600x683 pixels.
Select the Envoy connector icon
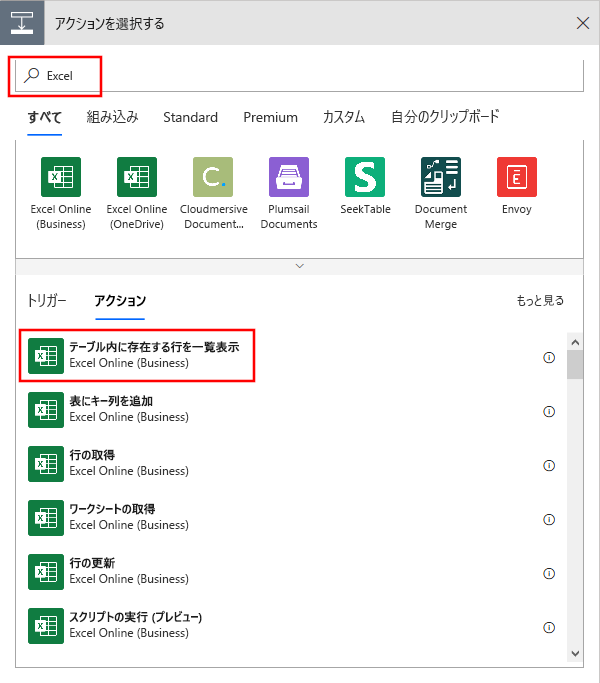click(x=517, y=177)
